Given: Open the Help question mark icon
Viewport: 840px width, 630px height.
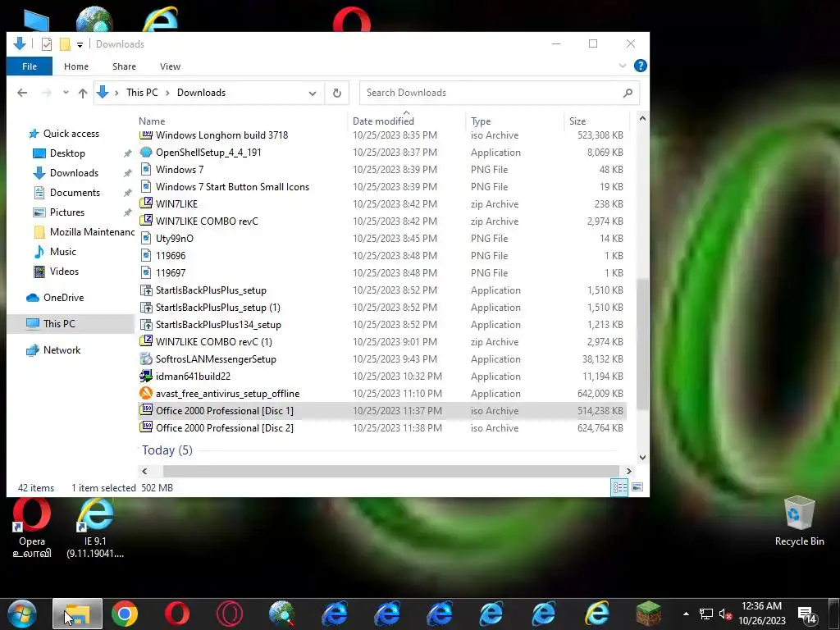Looking at the screenshot, I should tap(640, 66).
